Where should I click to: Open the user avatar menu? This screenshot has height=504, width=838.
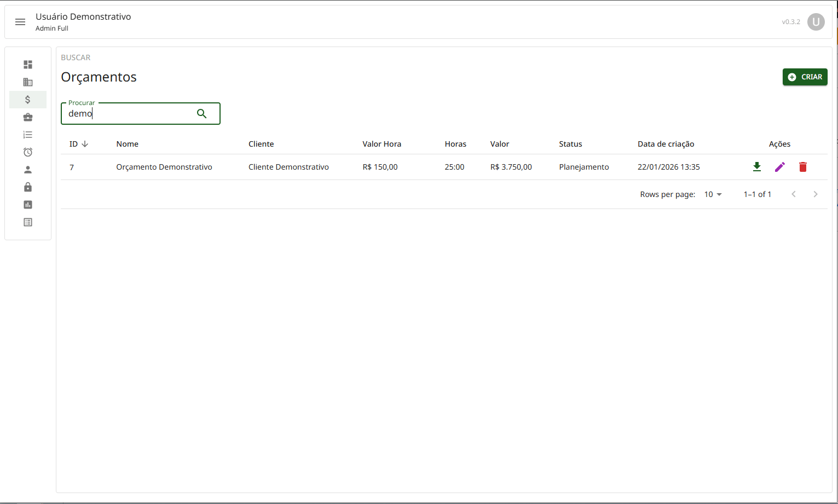pyautogui.click(x=816, y=22)
